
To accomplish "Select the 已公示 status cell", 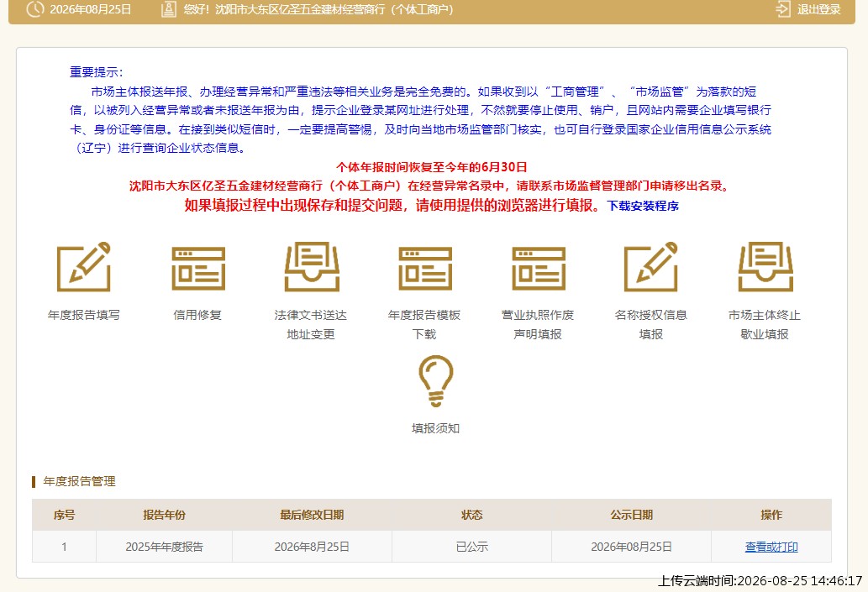I will (x=471, y=547).
